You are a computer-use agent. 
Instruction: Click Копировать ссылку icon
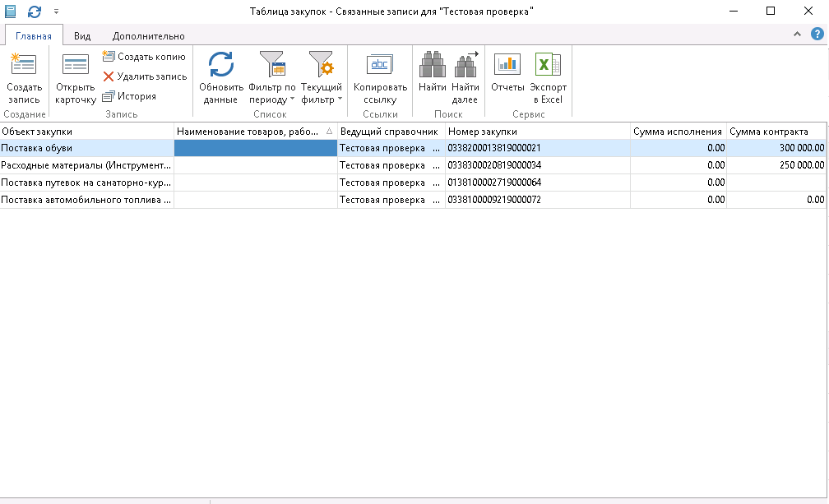pyautogui.click(x=380, y=64)
